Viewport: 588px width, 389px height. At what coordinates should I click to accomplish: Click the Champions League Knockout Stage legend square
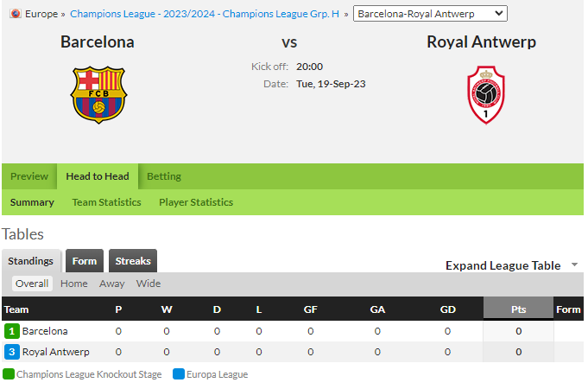(x=9, y=374)
